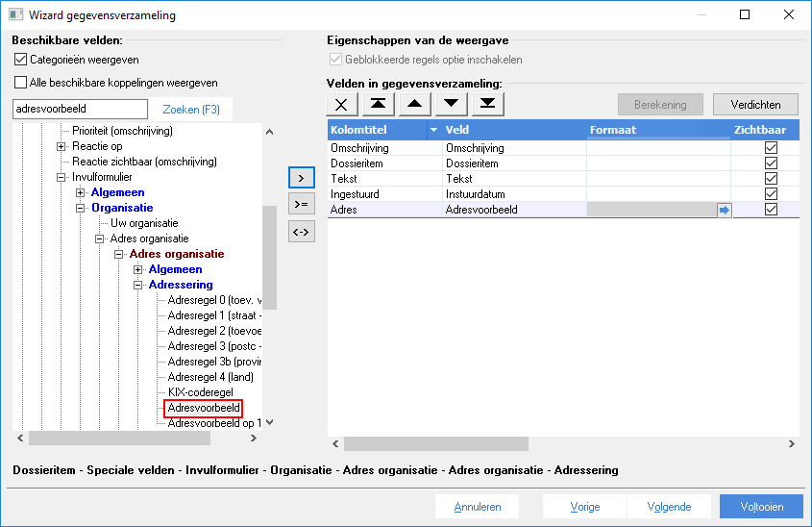Enable Alle beschikbare koppelingen weergeven
This screenshot has width=812, height=527.
[x=21, y=83]
